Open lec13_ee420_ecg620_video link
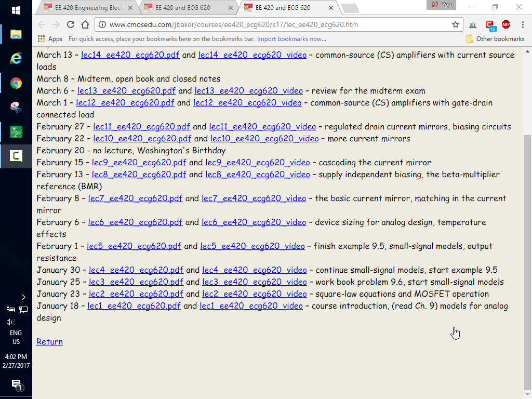532x399 pixels. coord(249,91)
